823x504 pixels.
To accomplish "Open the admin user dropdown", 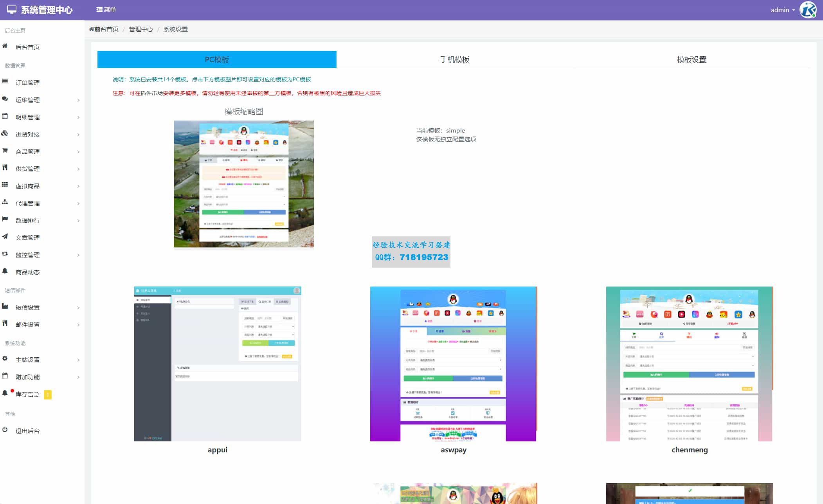I will point(782,10).
